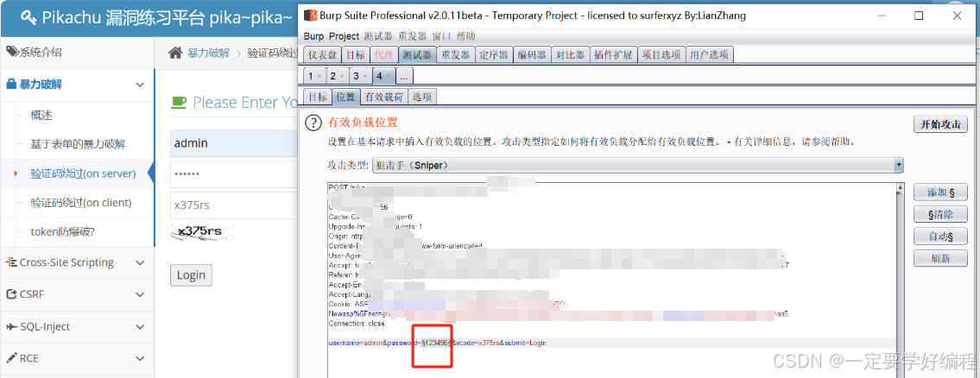980x378 pixels.
Task: Switch to the 插件扩展 tab
Action: [x=613, y=55]
